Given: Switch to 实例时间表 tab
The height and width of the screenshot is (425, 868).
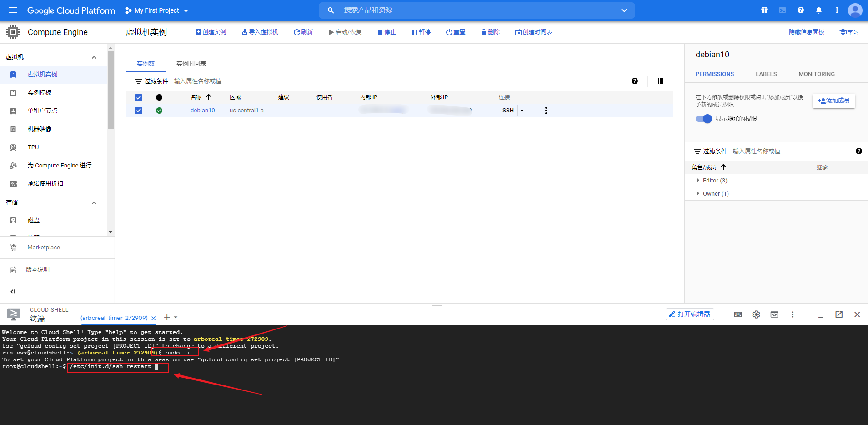Looking at the screenshot, I should 191,63.
